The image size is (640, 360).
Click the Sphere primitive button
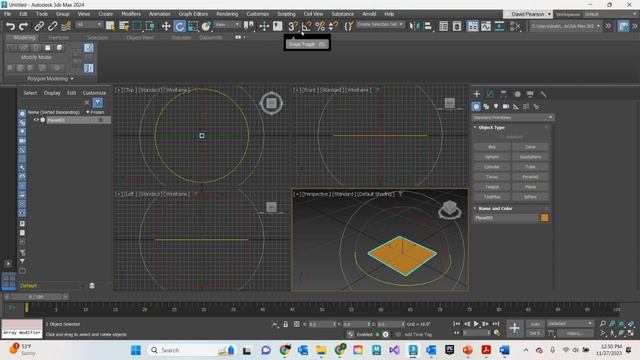[x=492, y=157]
